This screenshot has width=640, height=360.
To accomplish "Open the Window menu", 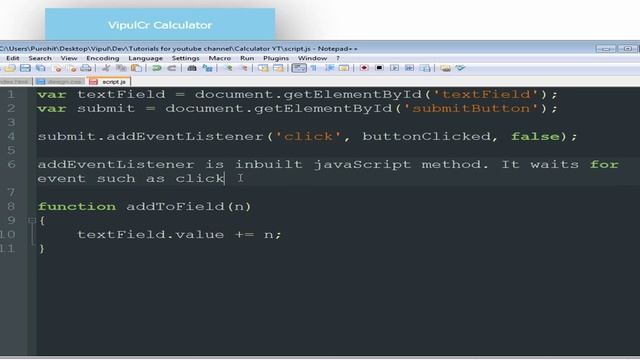I will (312, 58).
